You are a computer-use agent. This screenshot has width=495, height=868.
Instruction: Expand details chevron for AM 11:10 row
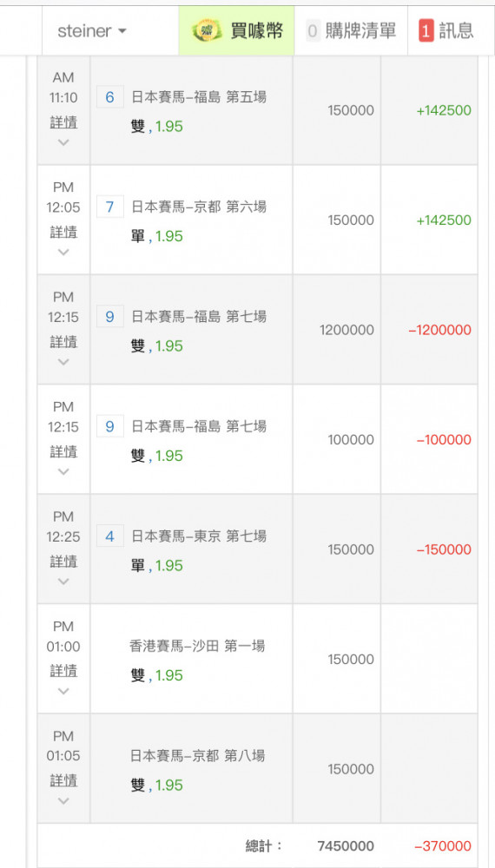[x=63, y=143]
